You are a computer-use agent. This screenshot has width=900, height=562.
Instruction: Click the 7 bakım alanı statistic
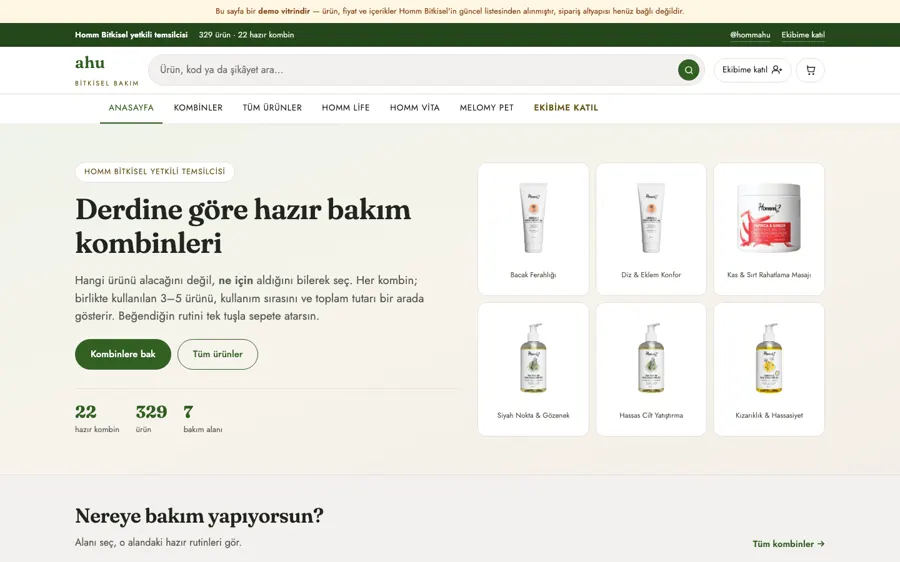tap(203, 418)
